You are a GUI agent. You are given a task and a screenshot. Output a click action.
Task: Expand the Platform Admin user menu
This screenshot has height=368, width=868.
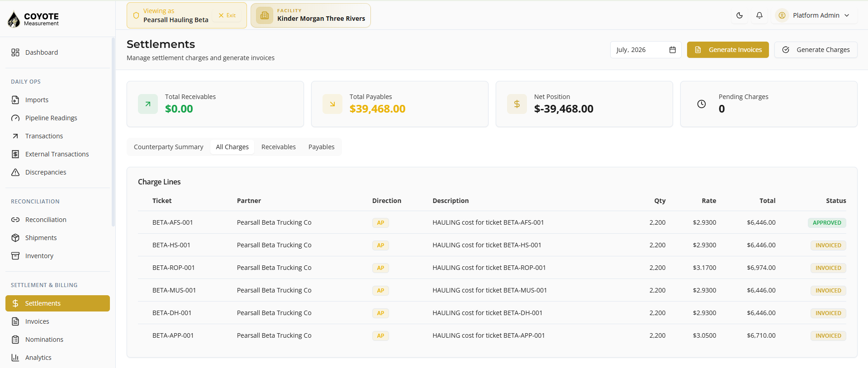814,15
